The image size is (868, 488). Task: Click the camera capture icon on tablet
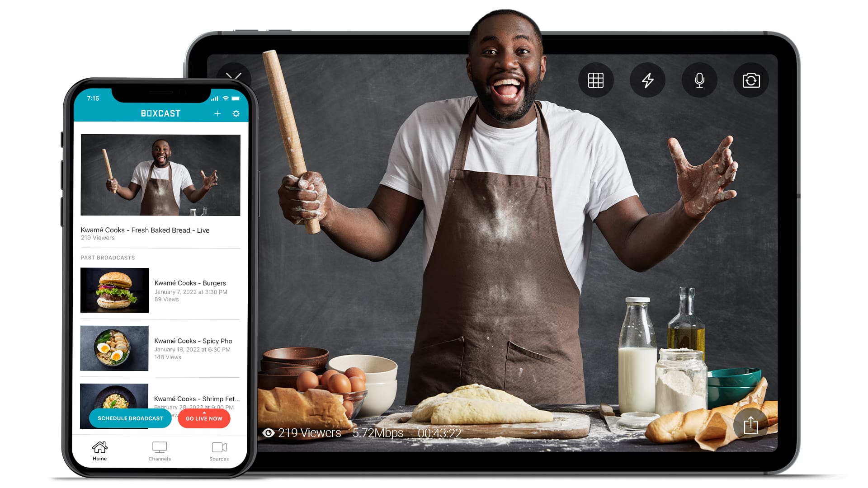[750, 80]
